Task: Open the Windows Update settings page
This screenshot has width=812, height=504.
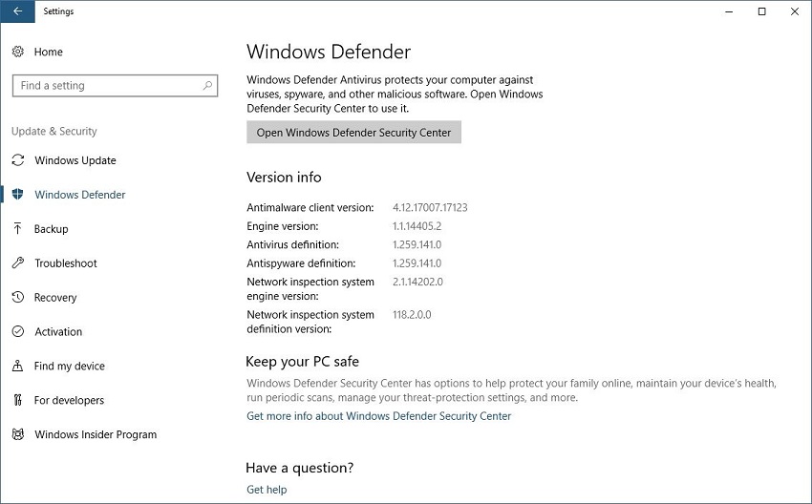Action: click(75, 160)
